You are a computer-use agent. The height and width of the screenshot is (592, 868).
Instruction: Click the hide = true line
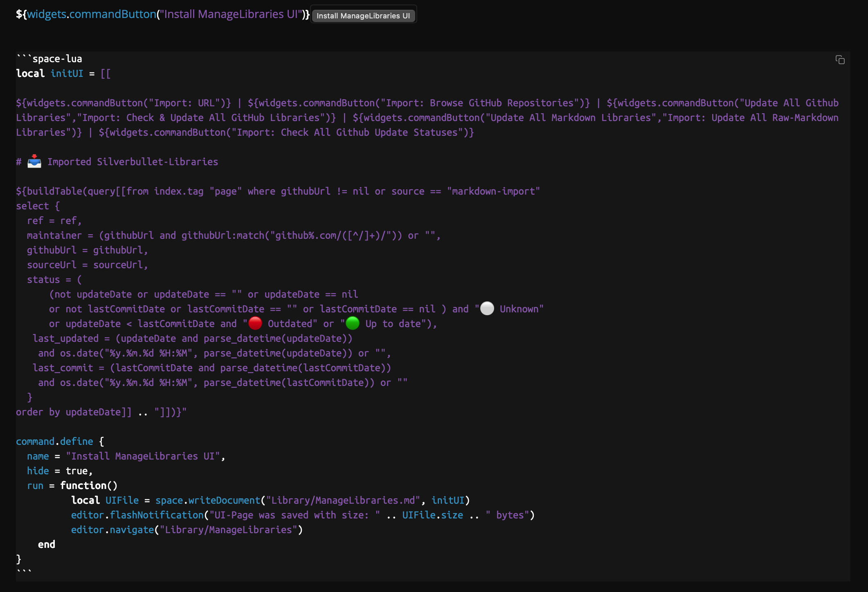tap(59, 471)
